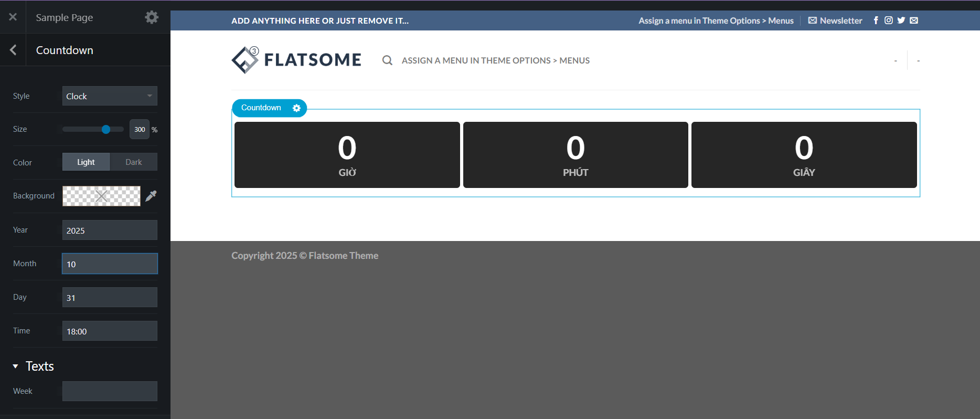Focus the Year input field
The width and height of the screenshot is (980, 419).
(x=110, y=230)
